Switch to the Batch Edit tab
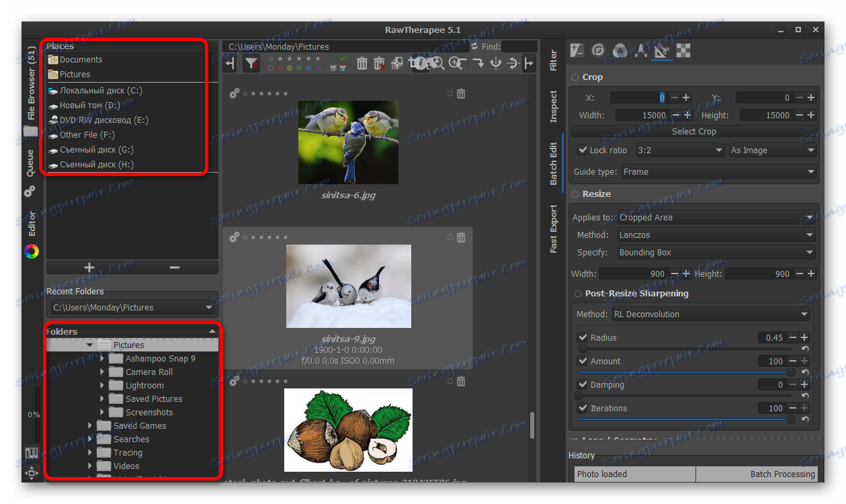The width and height of the screenshot is (846, 504). 554,163
